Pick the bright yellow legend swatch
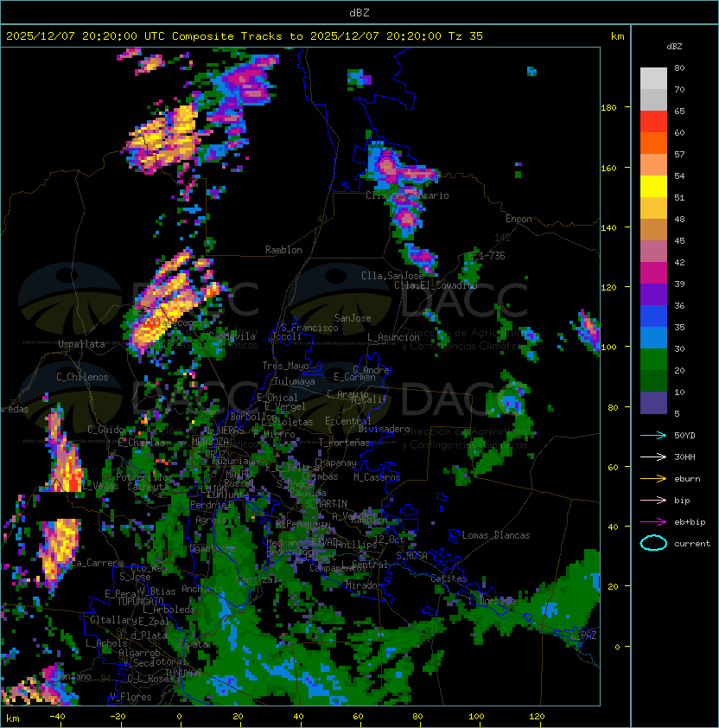Viewport: 719px width, 728px height. (x=653, y=186)
